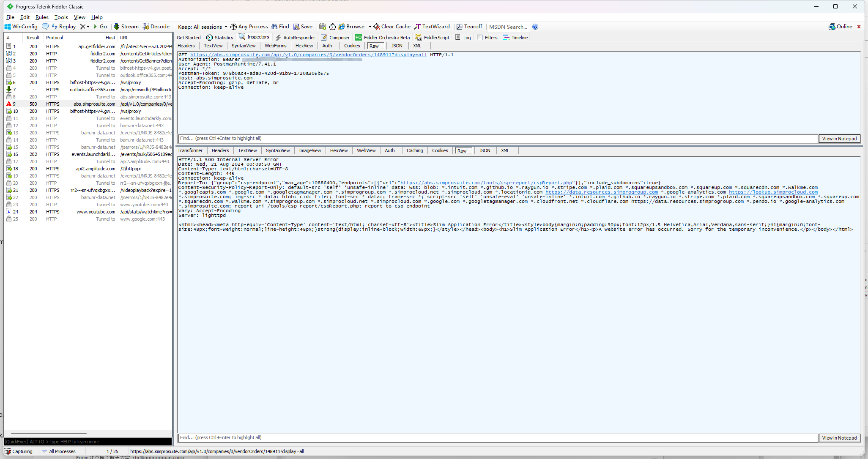Image resolution: width=868 pixels, height=459 pixels.
Task: Click the camera screenshot icon
Action: pyautogui.click(x=323, y=27)
